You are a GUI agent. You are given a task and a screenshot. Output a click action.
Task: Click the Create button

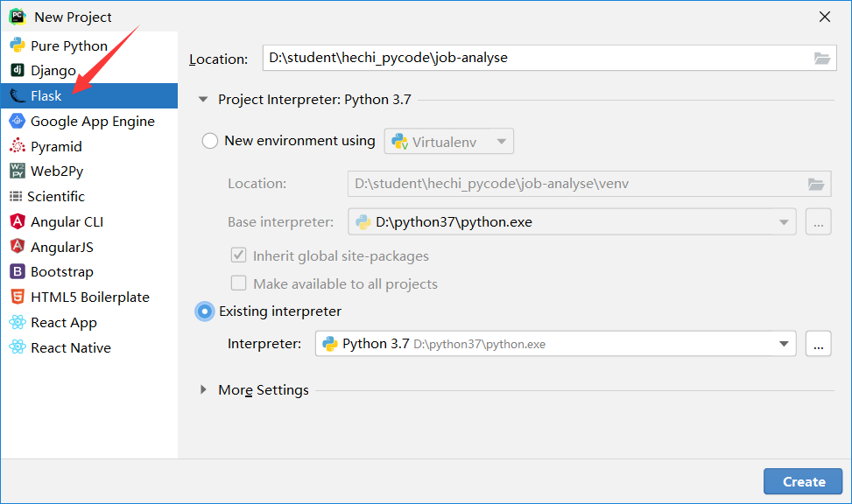[803, 481]
